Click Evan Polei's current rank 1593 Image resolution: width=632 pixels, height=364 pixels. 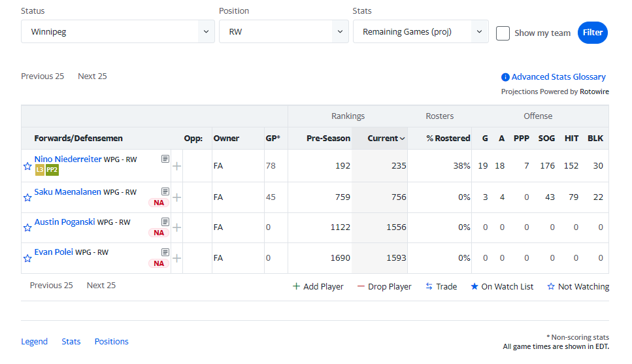(396, 258)
